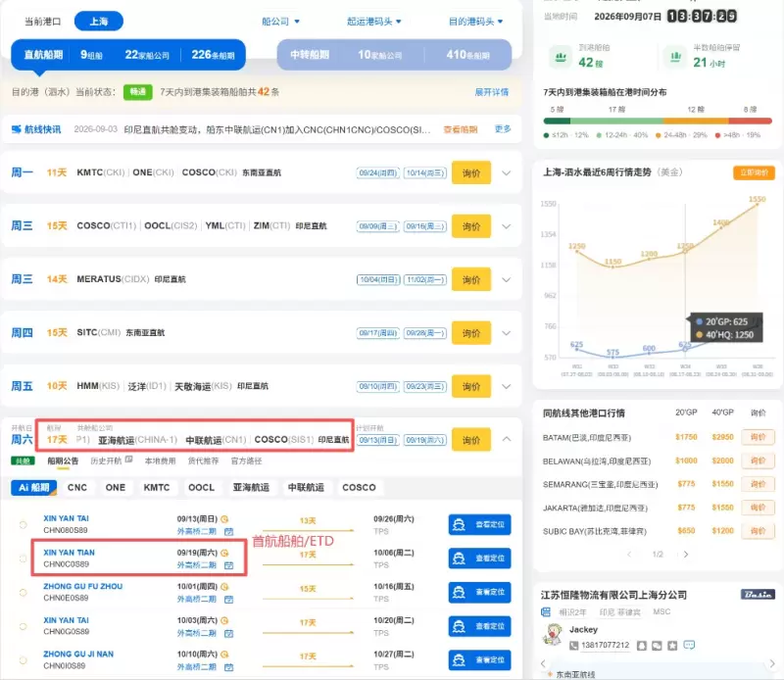Screen dimensions: 784x680
Task: Click the orange 立即询价 button
Action: coord(754,172)
